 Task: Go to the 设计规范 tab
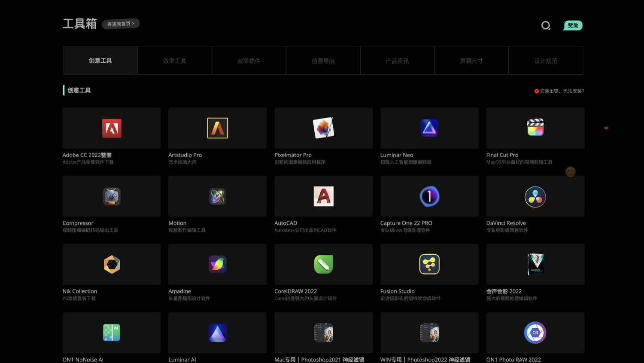pos(546,61)
